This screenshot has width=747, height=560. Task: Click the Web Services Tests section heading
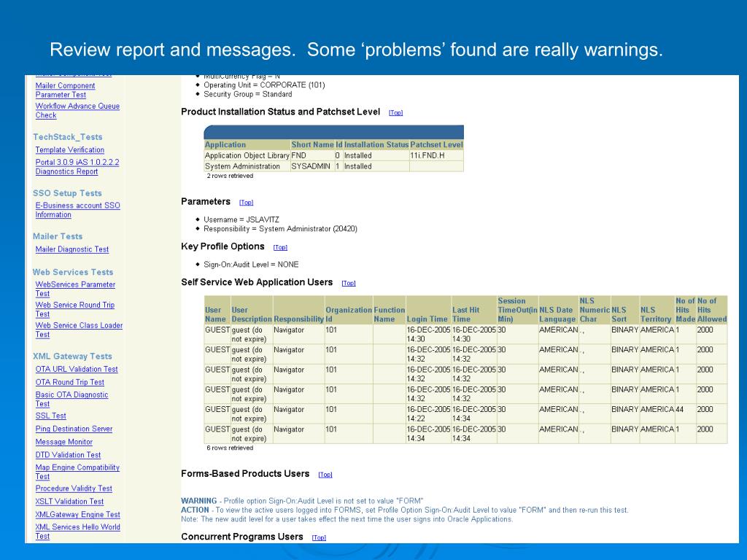click(73, 272)
